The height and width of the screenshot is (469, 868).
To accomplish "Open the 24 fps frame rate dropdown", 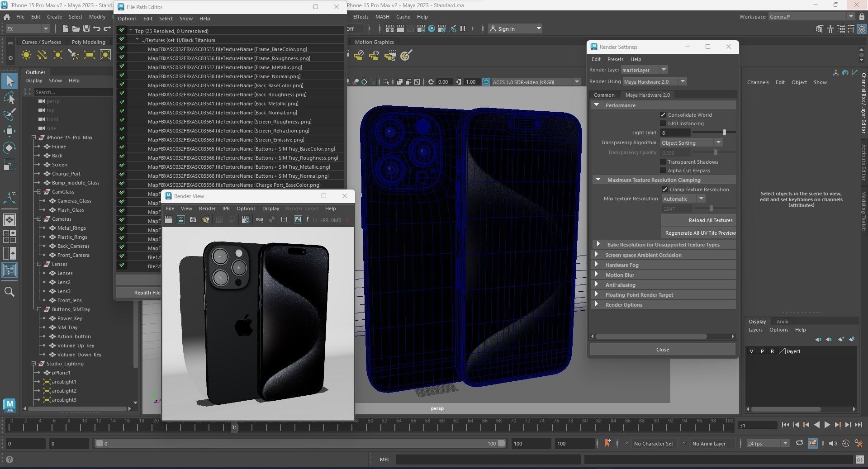I will click(768, 443).
